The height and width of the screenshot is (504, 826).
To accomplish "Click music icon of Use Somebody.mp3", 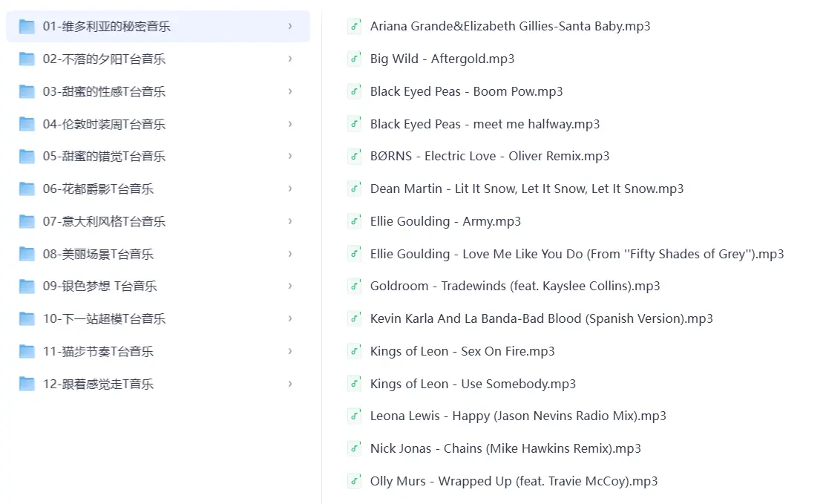I will pos(355,384).
